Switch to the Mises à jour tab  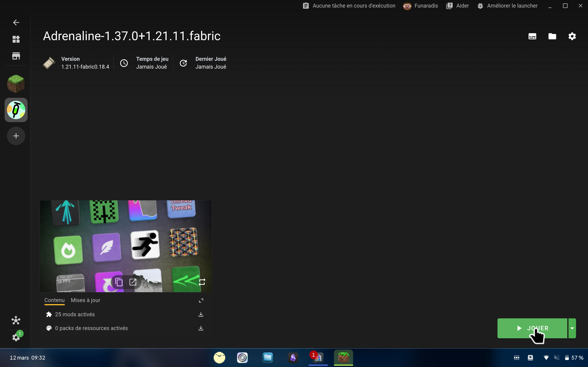point(85,300)
